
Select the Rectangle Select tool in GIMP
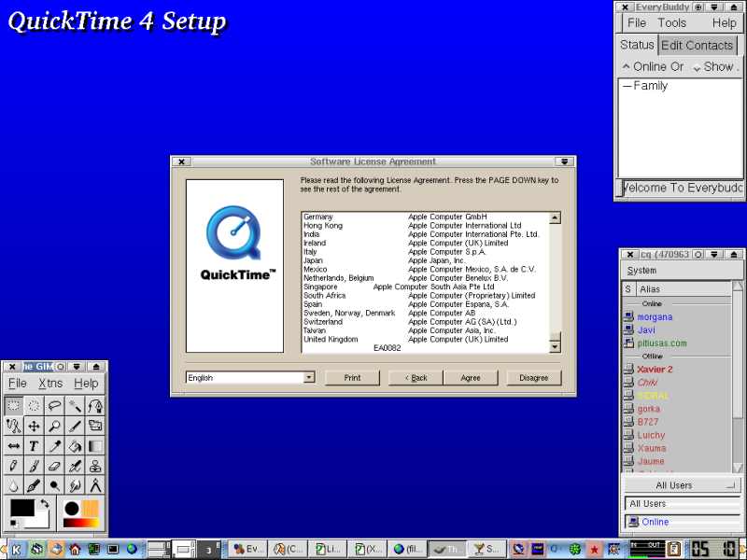(13, 406)
